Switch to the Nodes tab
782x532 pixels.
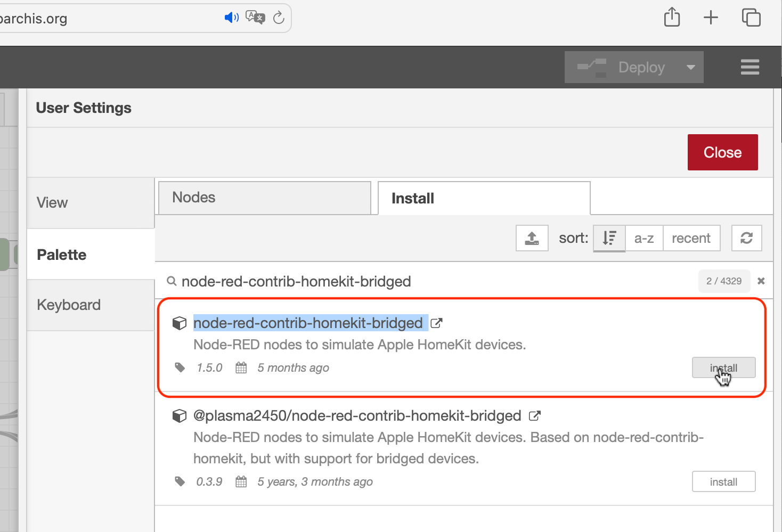pos(265,198)
